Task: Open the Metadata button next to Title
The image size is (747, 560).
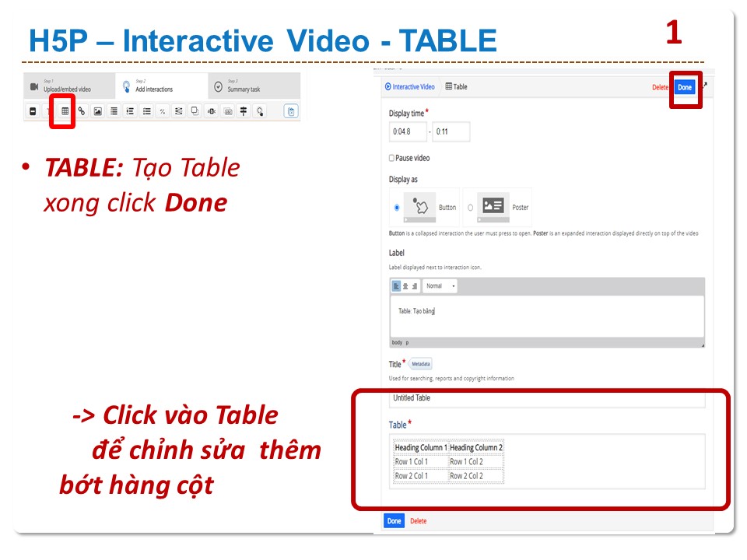Action: [421, 364]
